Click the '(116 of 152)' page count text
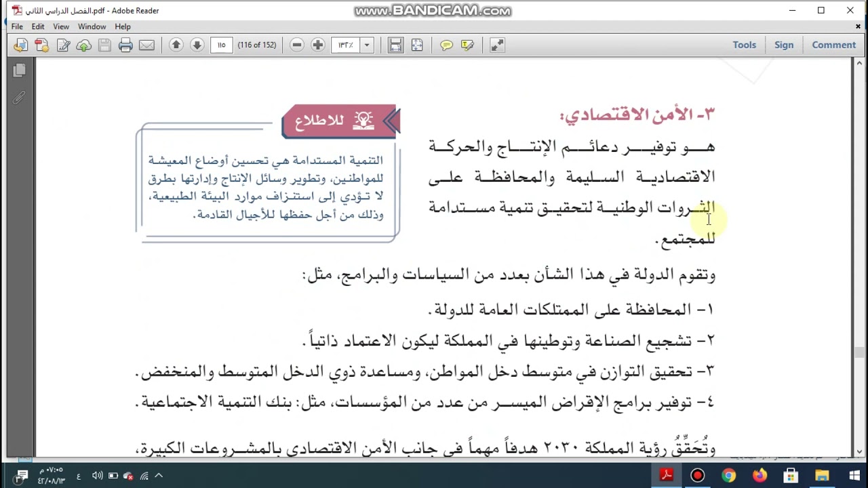Screen dimensions: 868x488 click(x=257, y=45)
